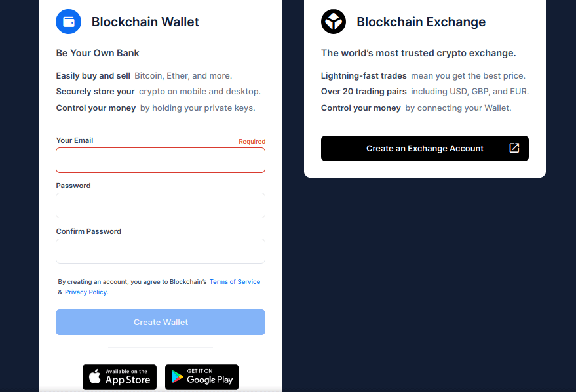The image size is (576, 392).
Task: Click the red Required error label
Action: pyautogui.click(x=252, y=142)
